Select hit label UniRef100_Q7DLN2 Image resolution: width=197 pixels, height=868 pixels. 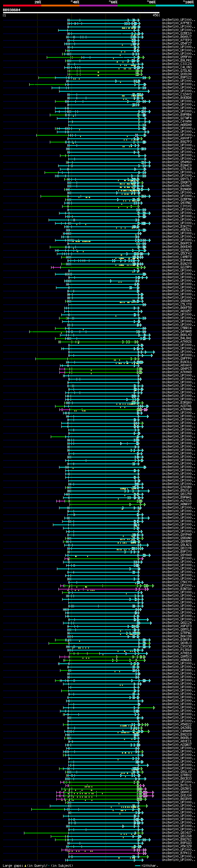coord(177,71)
